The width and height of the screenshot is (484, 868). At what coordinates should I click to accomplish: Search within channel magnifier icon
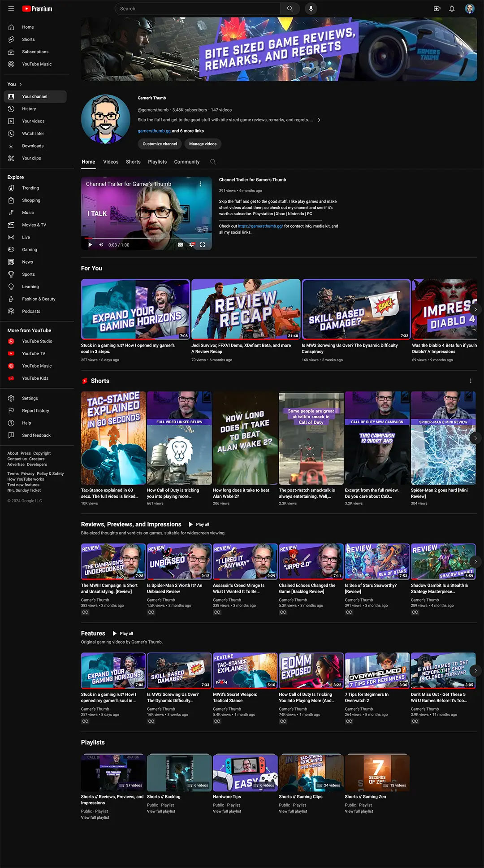[213, 162]
